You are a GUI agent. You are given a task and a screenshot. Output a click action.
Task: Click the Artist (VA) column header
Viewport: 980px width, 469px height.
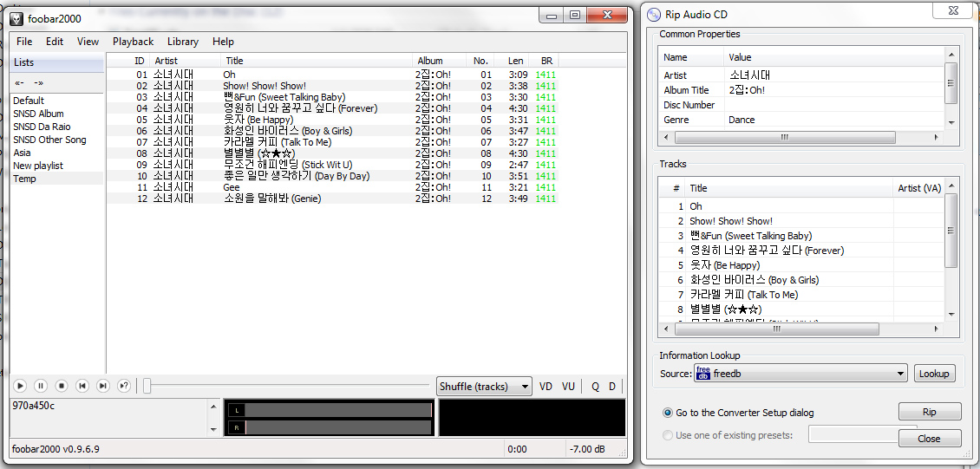(x=918, y=188)
